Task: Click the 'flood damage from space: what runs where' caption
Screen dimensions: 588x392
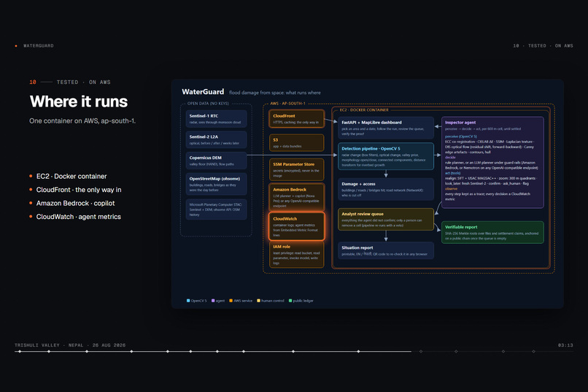Action: tap(275, 93)
